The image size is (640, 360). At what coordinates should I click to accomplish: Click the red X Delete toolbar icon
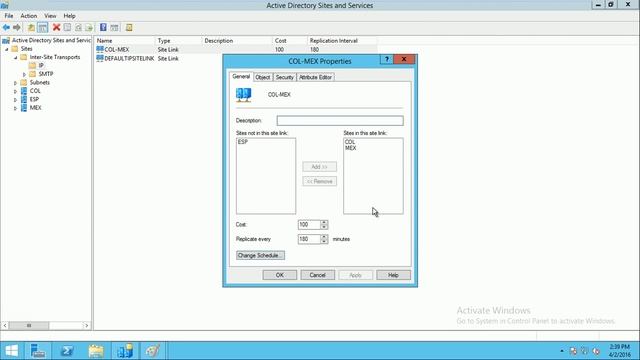(56, 27)
